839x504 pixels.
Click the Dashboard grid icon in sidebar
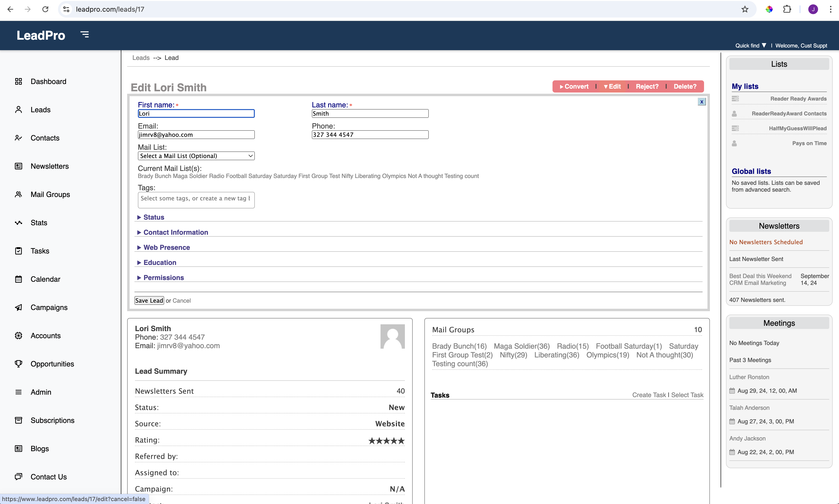[x=18, y=82]
